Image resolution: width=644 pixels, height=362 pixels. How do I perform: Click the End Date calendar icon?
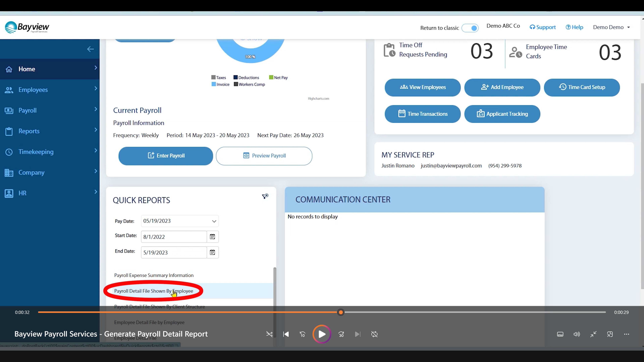pos(212,252)
